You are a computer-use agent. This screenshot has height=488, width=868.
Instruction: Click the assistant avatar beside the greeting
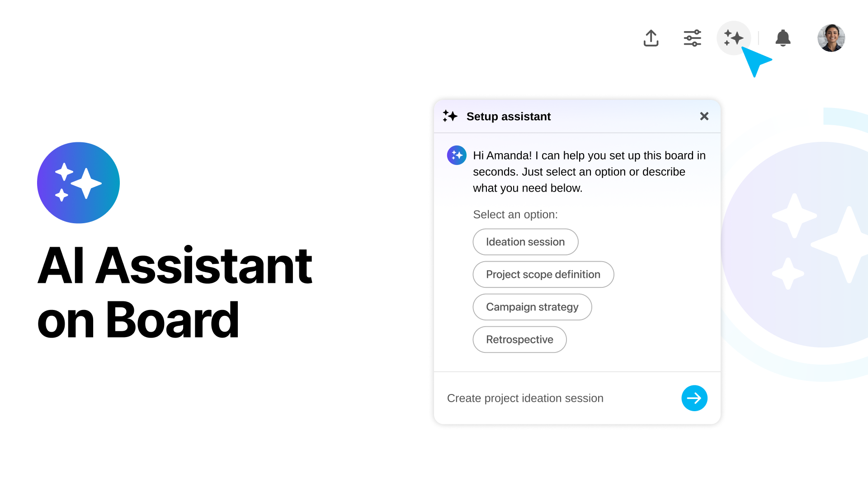(x=457, y=155)
